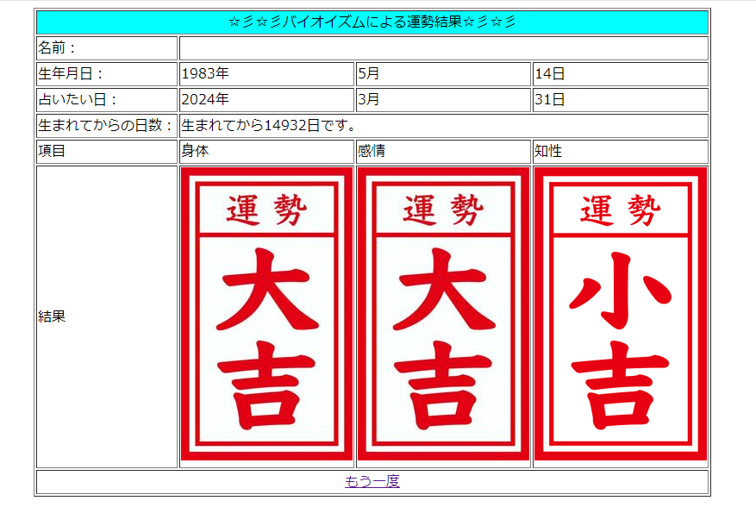The image size is (756, 532).
Task: Click the 知性 小吉 fortune card image
Action: (620, 316)
